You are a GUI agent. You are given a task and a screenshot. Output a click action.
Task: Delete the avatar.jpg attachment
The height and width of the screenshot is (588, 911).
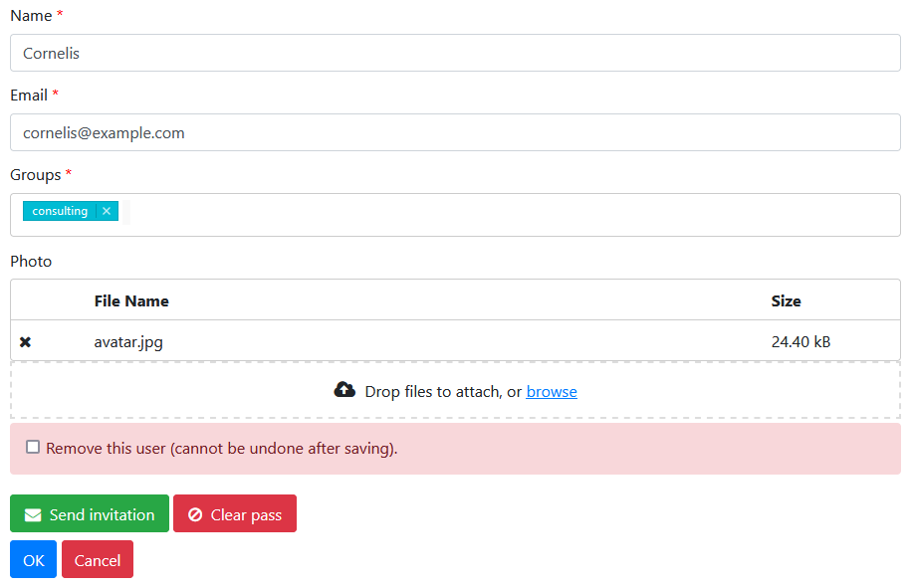(x=25, y=340)
